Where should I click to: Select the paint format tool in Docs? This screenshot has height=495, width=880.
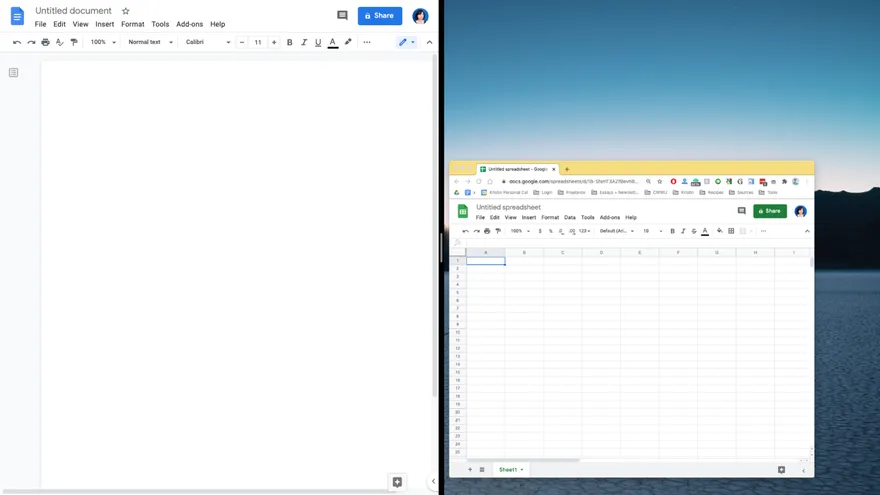pos(74,42)
